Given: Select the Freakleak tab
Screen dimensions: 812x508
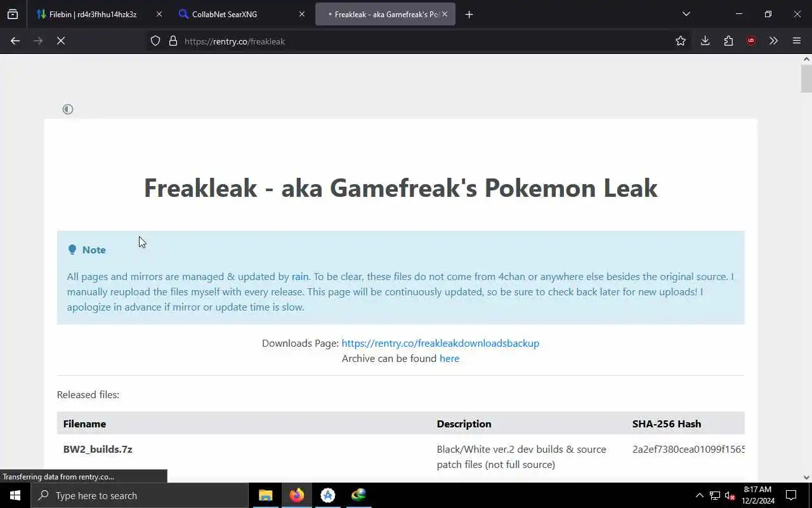Looking at the screenshot, I should tap(385, 14).
